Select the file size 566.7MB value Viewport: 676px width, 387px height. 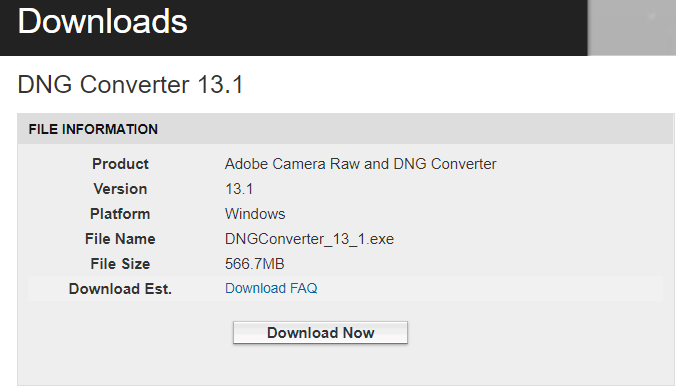[x=255, y=264]
